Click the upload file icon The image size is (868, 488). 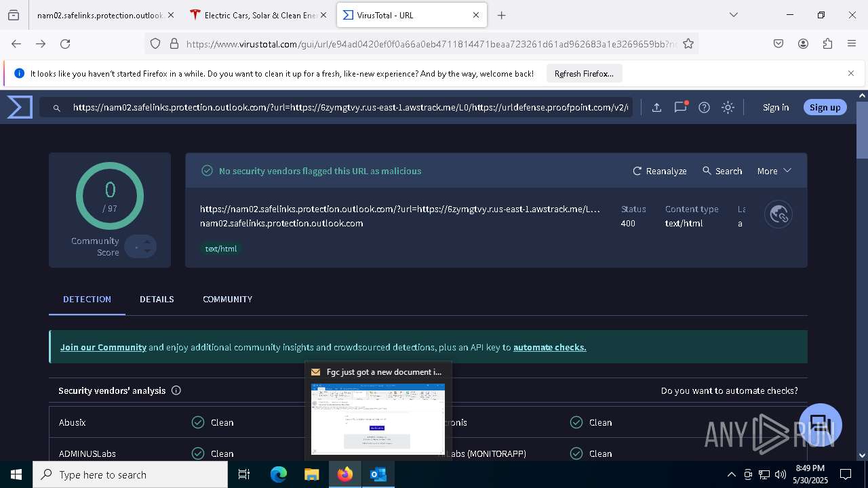click(x=656, y=107)
